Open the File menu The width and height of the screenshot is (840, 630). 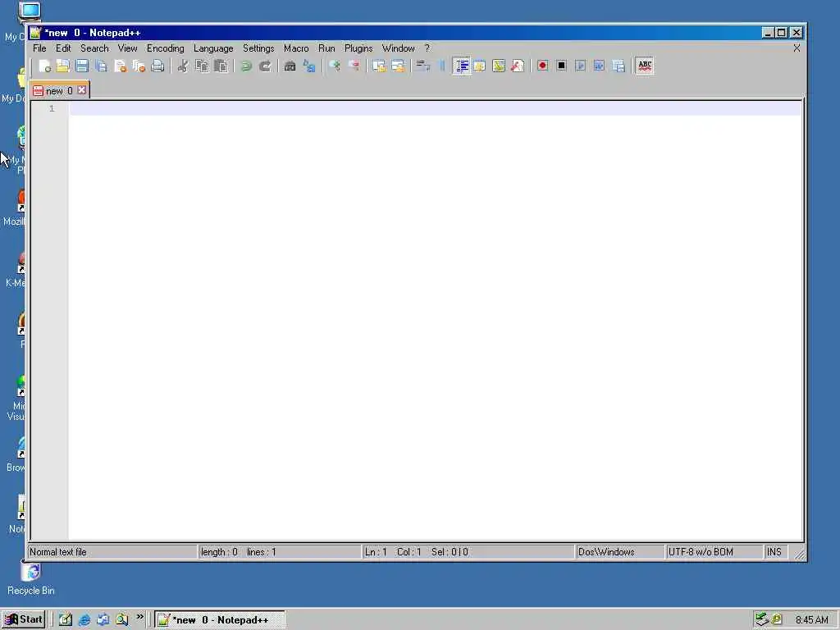(39, 48)
